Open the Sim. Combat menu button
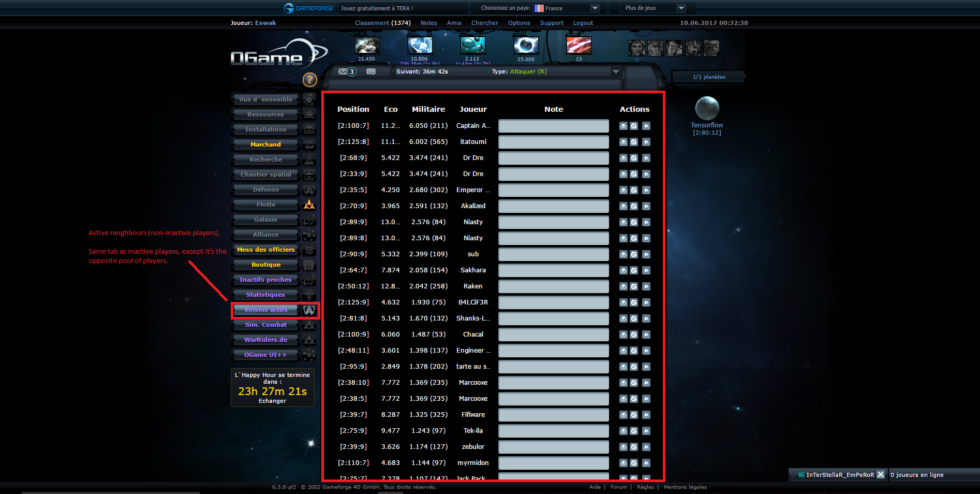Screen dimensions: 980x494 click(x=265, y=325)
